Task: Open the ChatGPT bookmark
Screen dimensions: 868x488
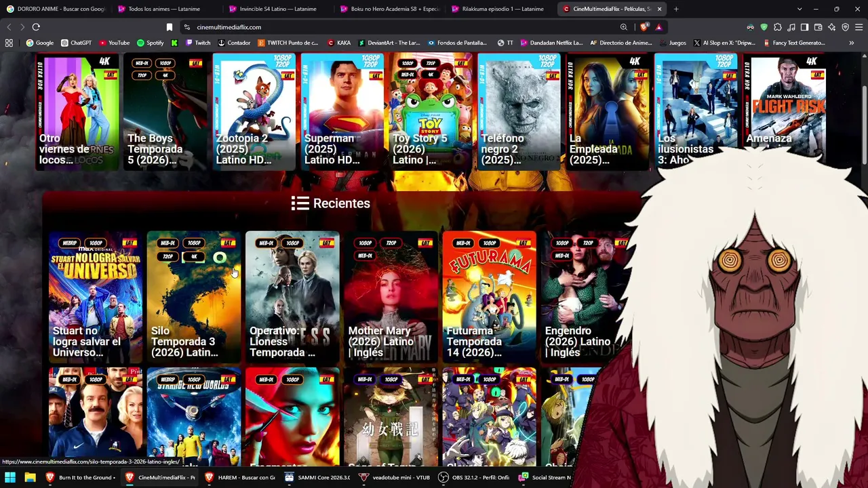Action: pyautogui.click(x=76, y=43)
